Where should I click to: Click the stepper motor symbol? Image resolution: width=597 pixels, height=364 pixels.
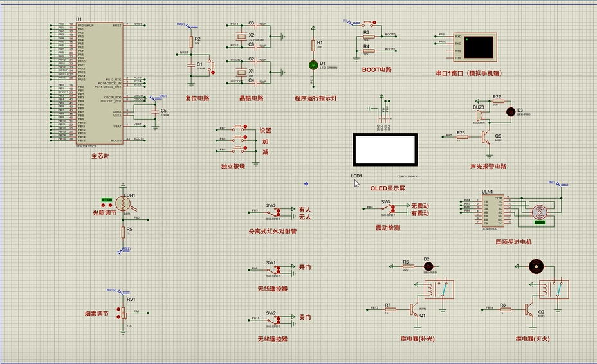pos(539,211)
